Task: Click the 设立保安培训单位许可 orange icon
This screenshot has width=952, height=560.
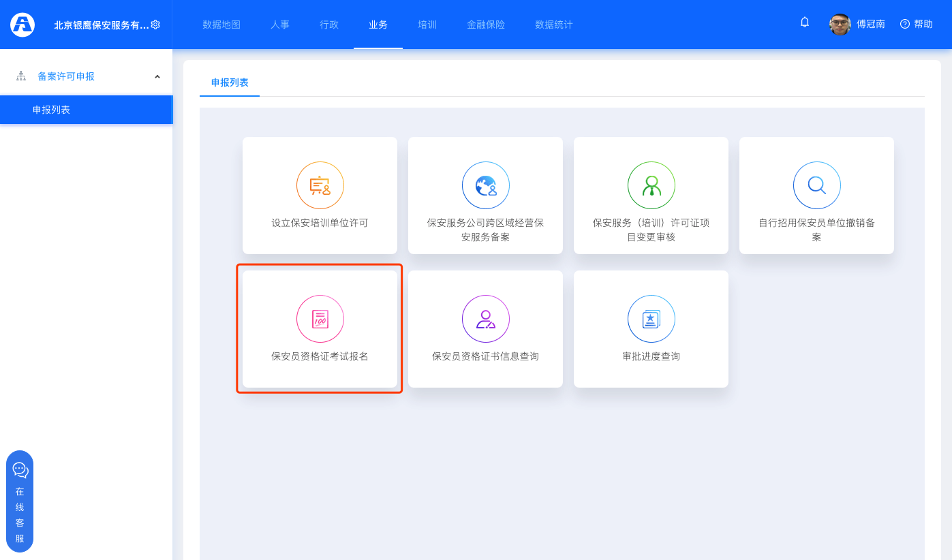Action: point(320,185)
